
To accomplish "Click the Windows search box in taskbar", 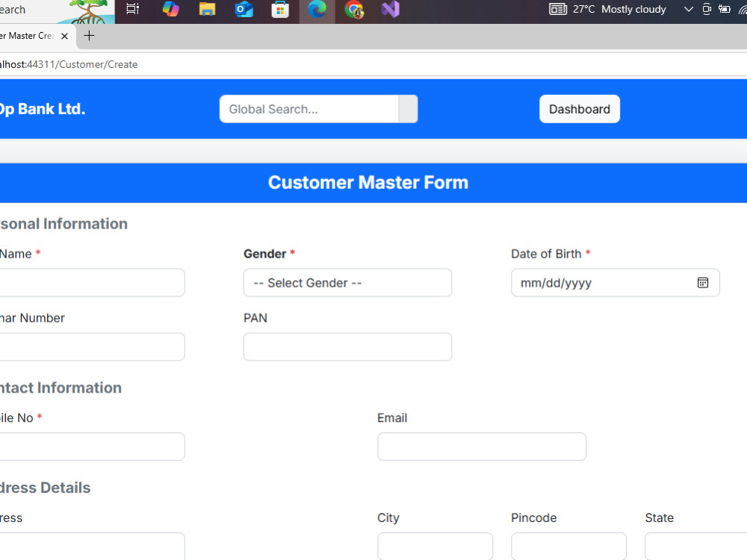I will pyautogui.click(x=58, y=11).
